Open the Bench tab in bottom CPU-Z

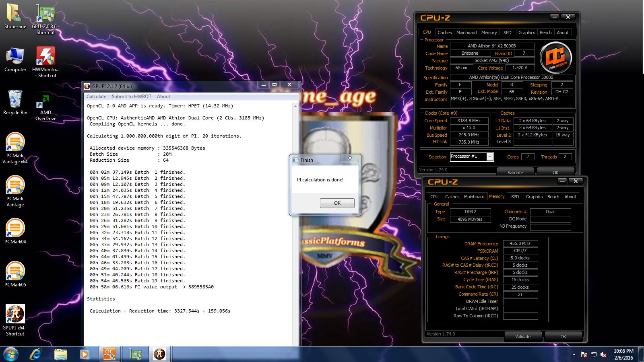553,197
